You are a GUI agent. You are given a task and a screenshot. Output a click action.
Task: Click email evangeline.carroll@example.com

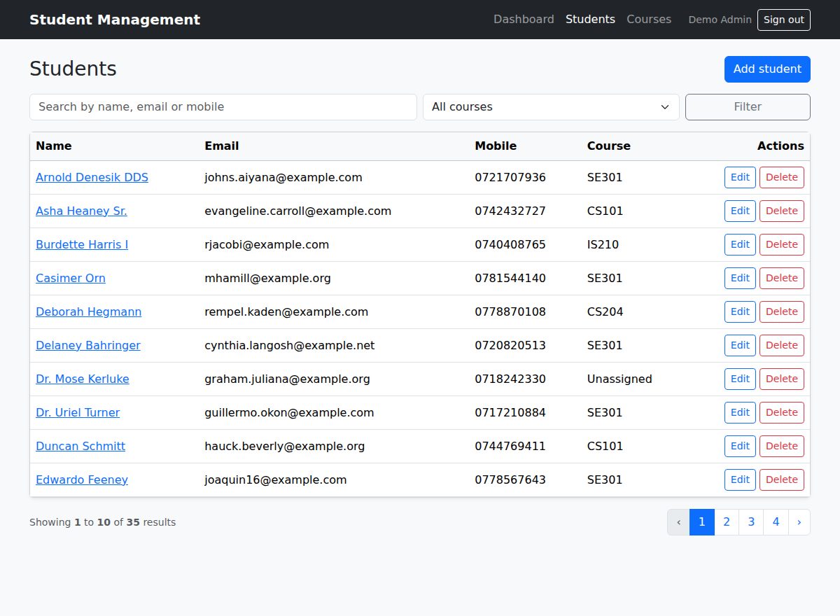point(297,211)
